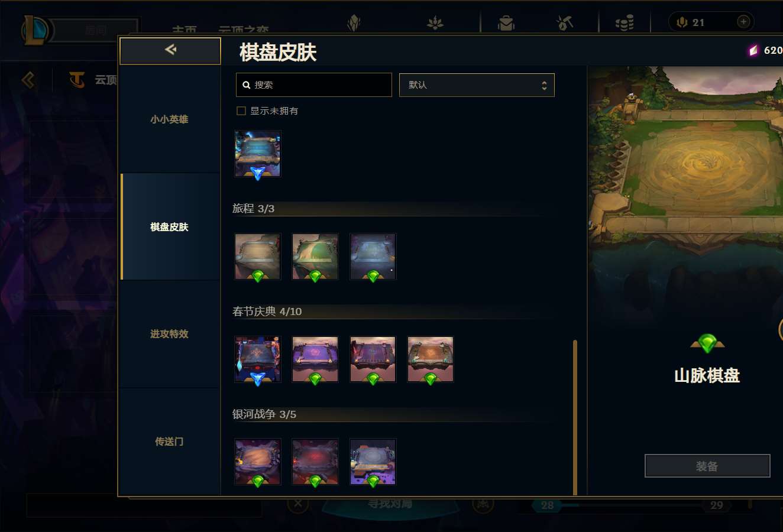Toggle the 显示未拥有 checkbox

(241, 111)
